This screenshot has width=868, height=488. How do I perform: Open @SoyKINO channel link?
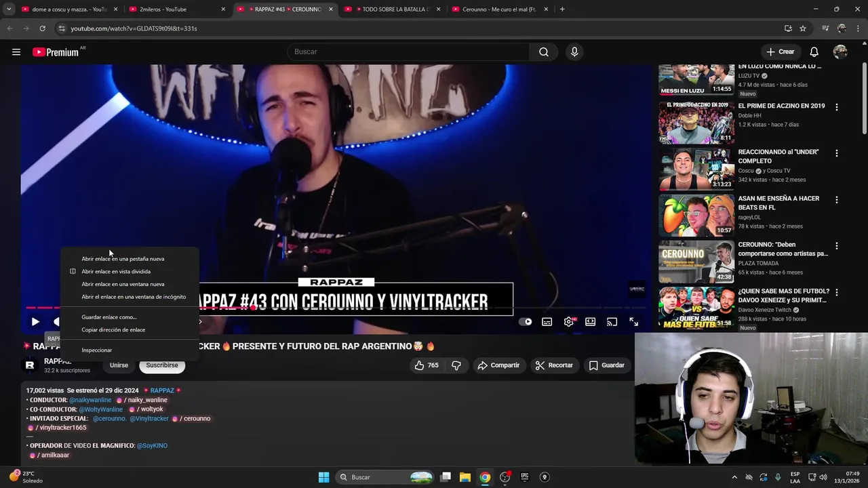tap(152, 445)
